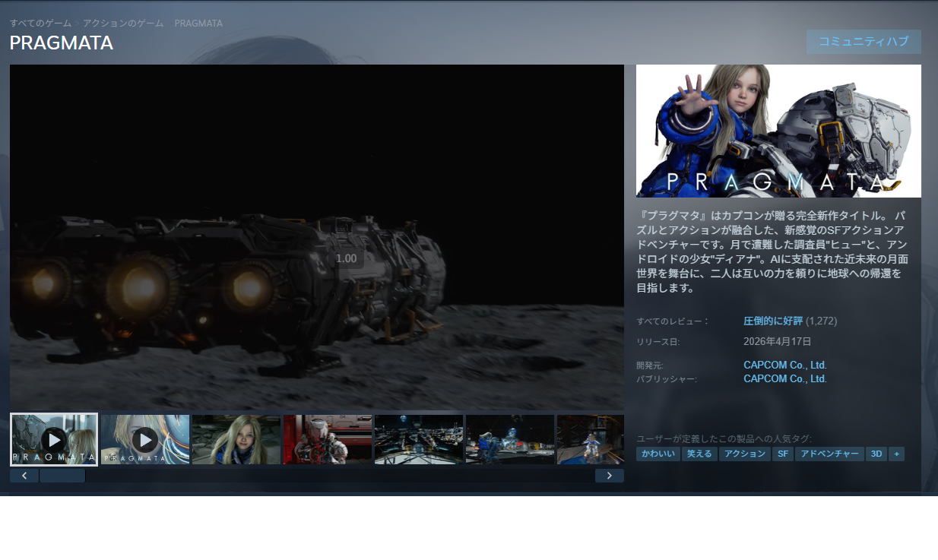Go to すべてのゲーム breadcrumb
This screenshot has width=938, height=560.
(40, 24)
